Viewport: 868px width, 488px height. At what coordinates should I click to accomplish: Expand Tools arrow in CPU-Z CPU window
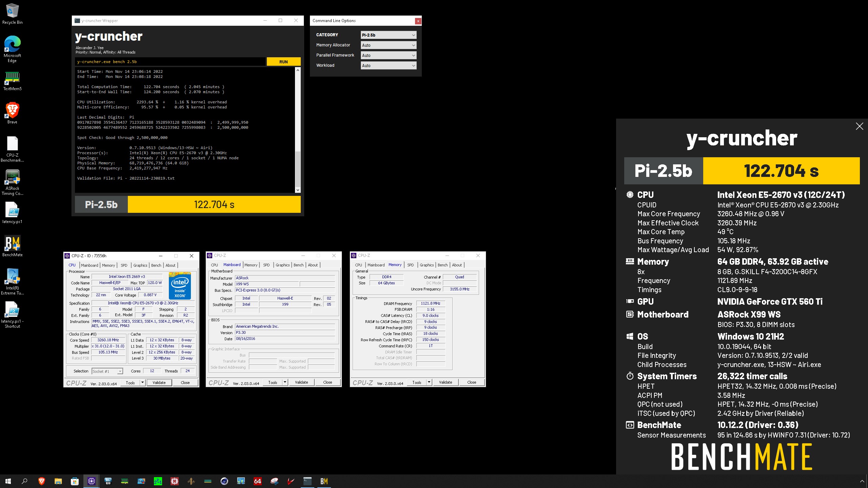point(142,383)
